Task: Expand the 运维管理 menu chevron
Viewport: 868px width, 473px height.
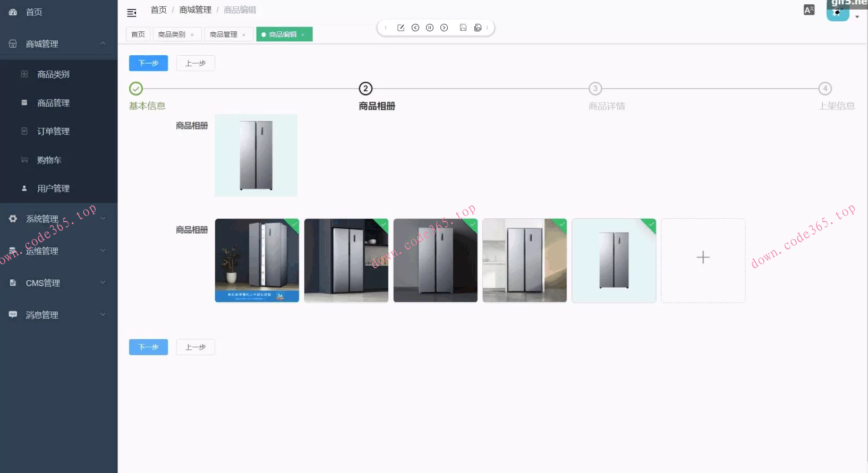Action: [103, 251]
